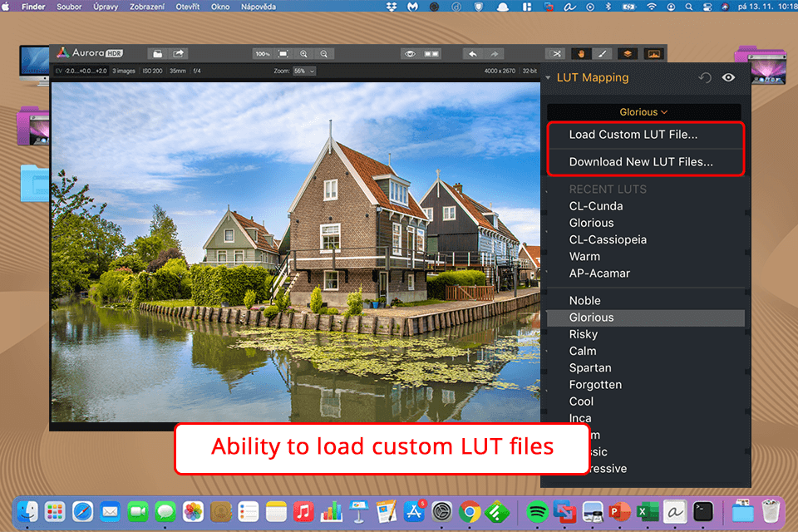Open the Soubor menu
Image resolution: width=798 pixels, height=532 pixels.
pyautogui.click(x=69, y=7)
